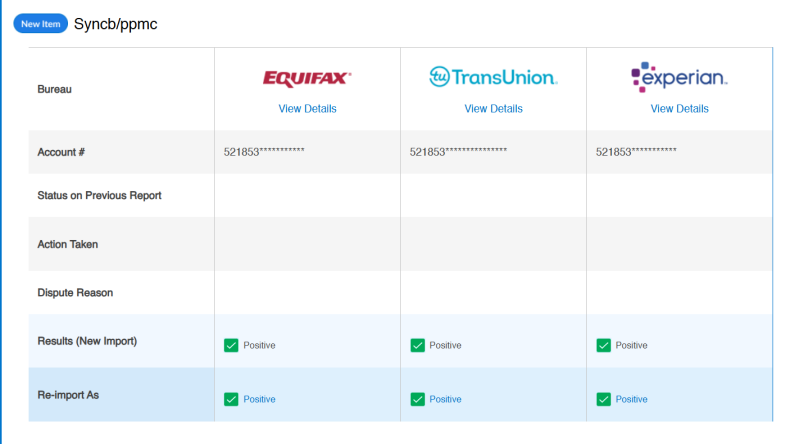Click the Account # row label

(x=61, y=152)
